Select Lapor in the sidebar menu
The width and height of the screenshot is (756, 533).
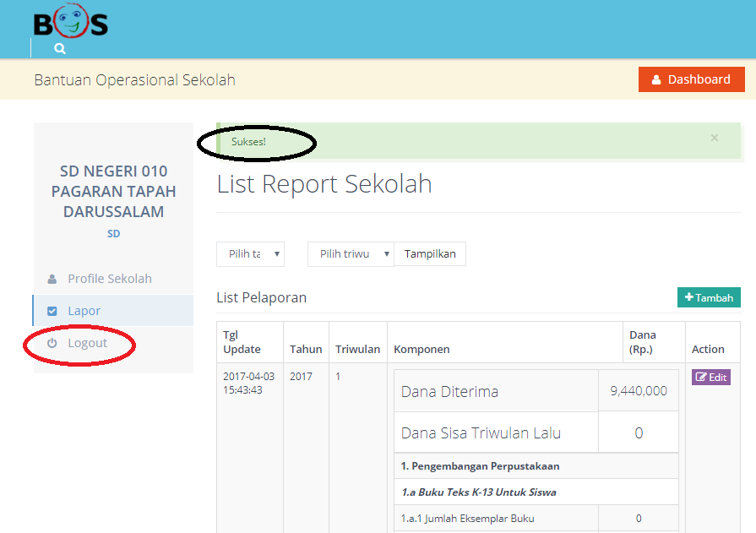84,310
